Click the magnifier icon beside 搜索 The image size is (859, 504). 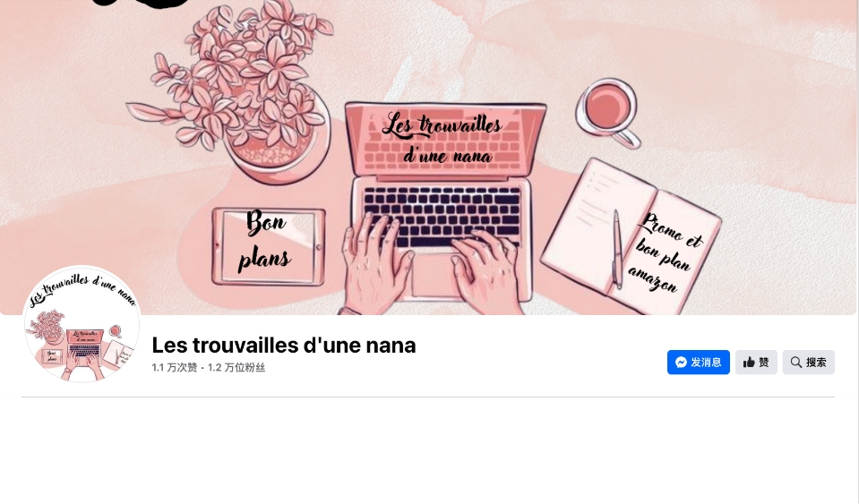point(796,363)
